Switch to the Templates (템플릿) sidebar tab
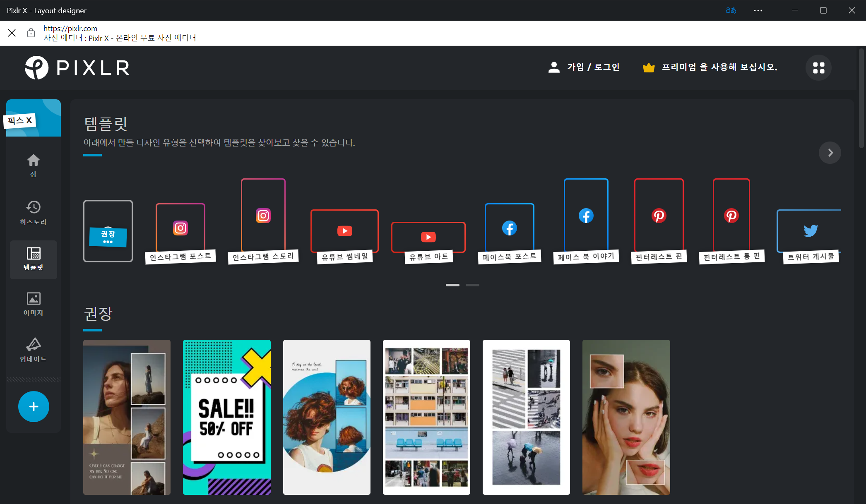The height and width of the screenshot is (504, 866). coord(33,259)
